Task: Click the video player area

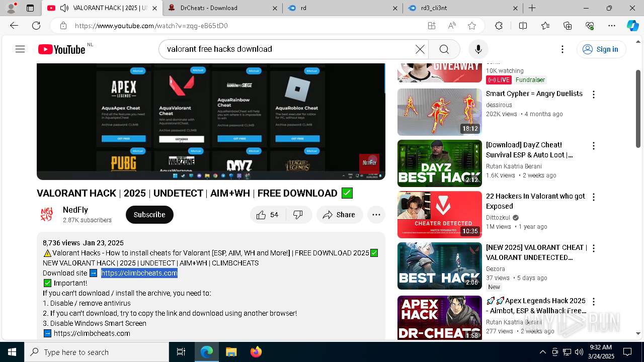Action: coord(211,121)
